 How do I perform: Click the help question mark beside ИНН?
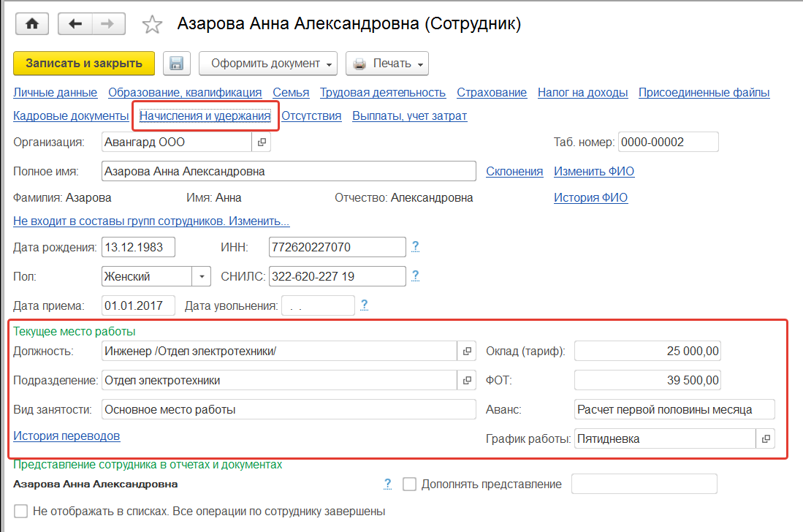(416, 247)
